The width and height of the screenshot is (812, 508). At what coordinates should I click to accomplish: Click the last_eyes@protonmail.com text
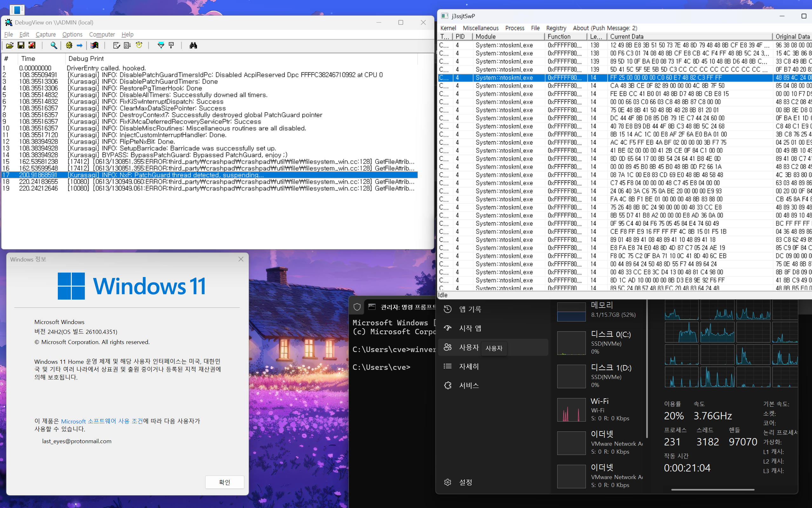click(x=77, y=441)
